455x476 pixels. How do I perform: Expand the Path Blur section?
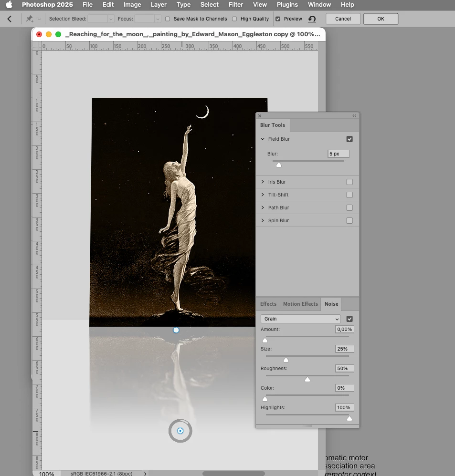[263, 207]
